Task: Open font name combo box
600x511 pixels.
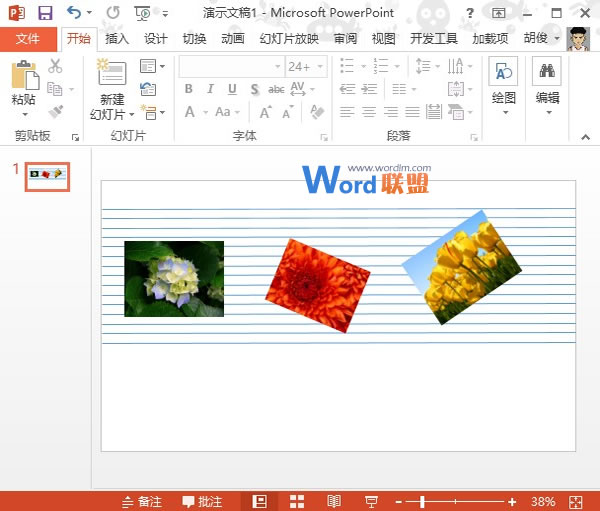Action: (x=232, y=67)
